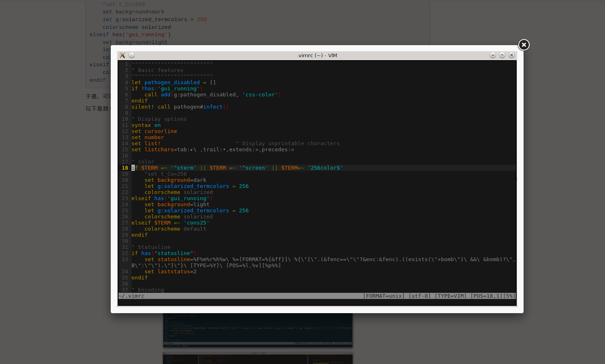Open the dark terminal thumbnail just below the lightbox
This screenshot has height=364, width=605.
(x=258, y=330)
